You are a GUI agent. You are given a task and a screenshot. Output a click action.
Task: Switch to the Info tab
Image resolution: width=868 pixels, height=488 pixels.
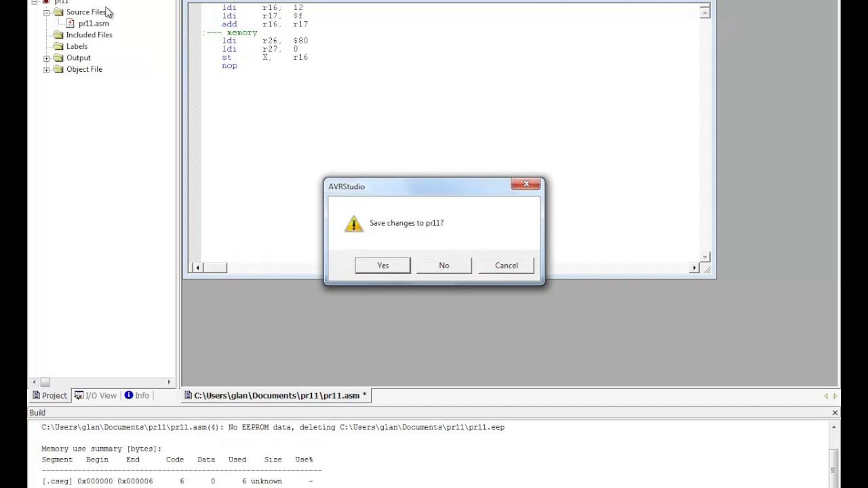(x=137, y=396)
